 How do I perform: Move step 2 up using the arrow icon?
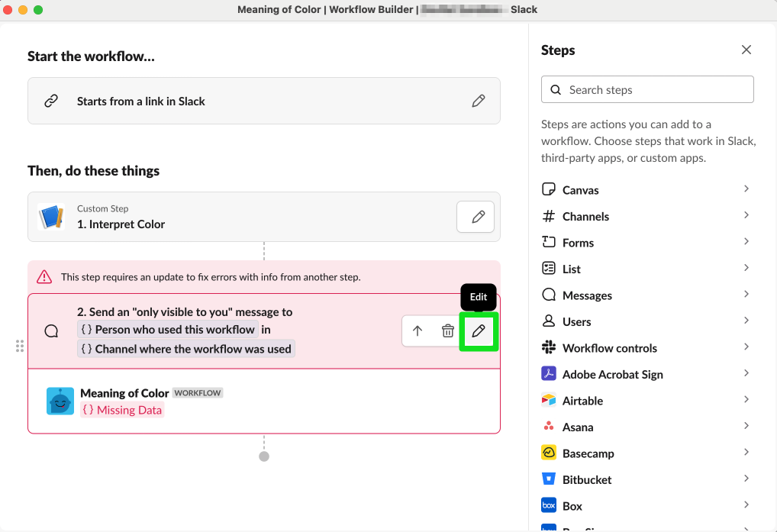click(x=417, y=330)
